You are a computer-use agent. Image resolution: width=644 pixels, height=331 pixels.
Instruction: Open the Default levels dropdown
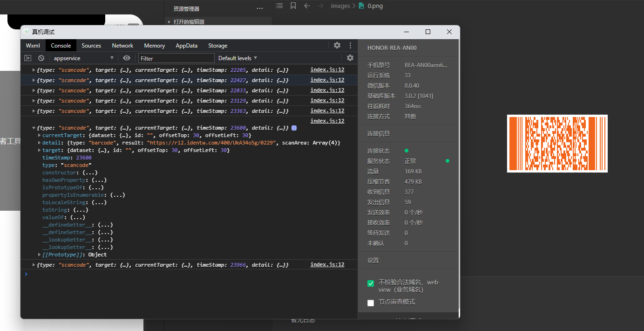[238, 58]
